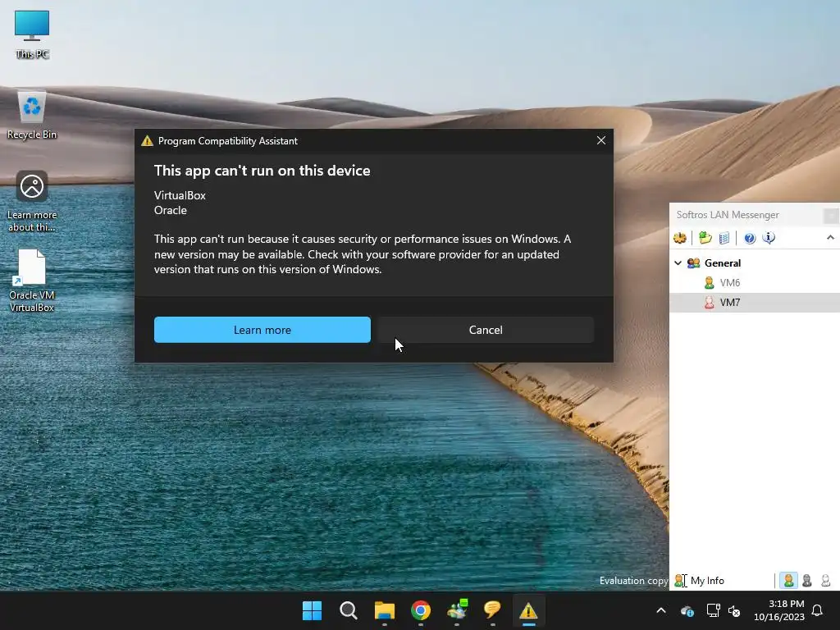Viewport: 840px width, 630px height.
Task: Select the General group row
Action: tap(755, 262)
